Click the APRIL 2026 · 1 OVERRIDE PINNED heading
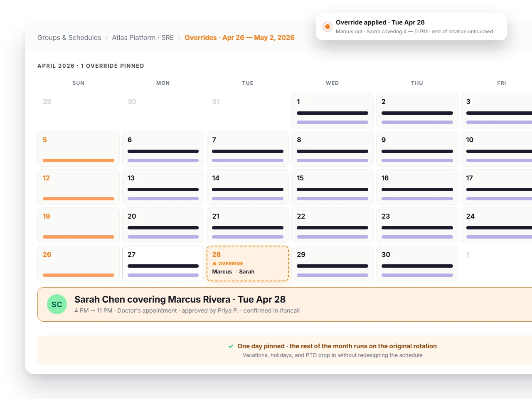Image resolution: width=532 pixels, height=399 pixels. coord(91,66)
